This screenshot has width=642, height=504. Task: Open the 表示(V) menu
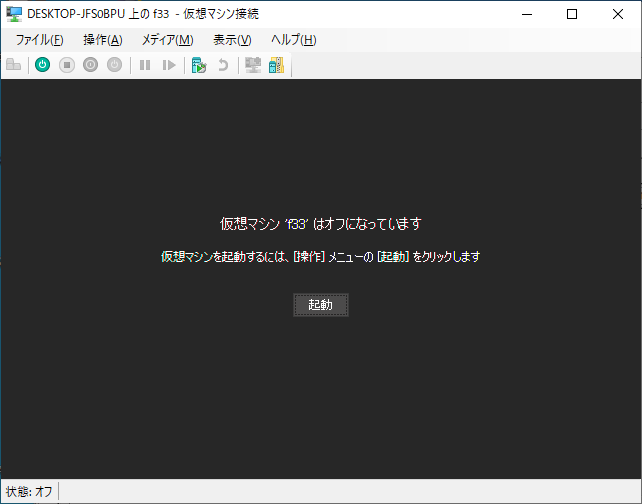232,40
